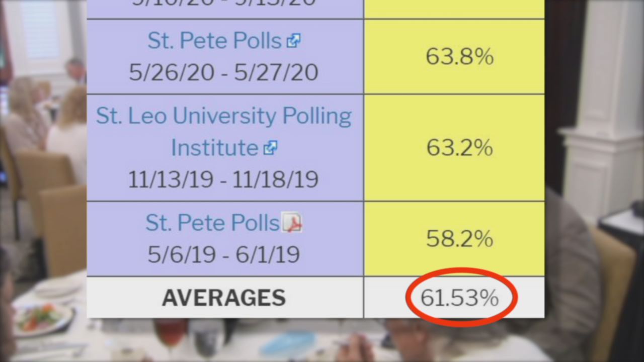
Task: Open external link icon beside top St. Pete Polls
Action: [293, 41]
